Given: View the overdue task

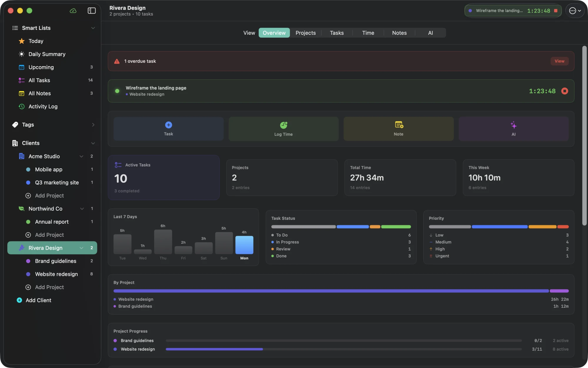Looking at the screenshot, I should coord(559,61).
